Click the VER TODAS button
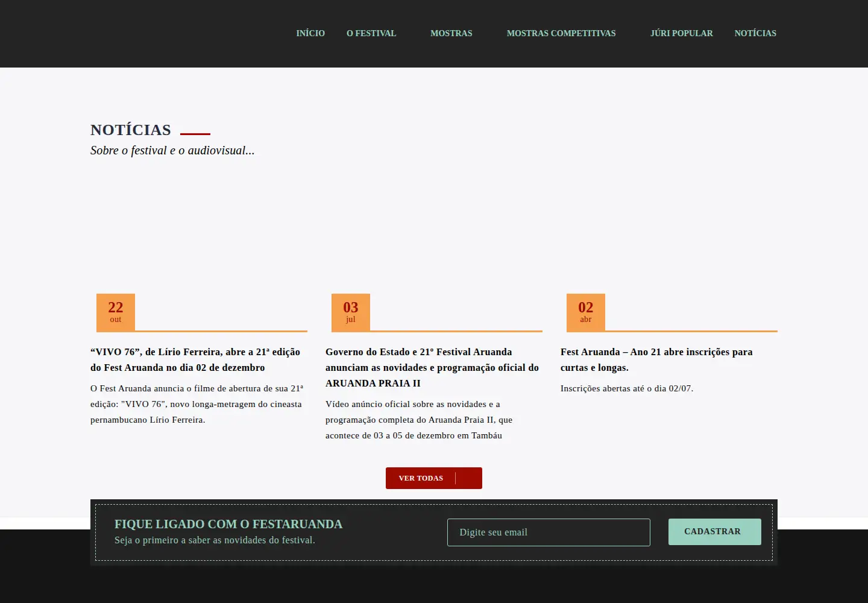 (x=434, y=478)
